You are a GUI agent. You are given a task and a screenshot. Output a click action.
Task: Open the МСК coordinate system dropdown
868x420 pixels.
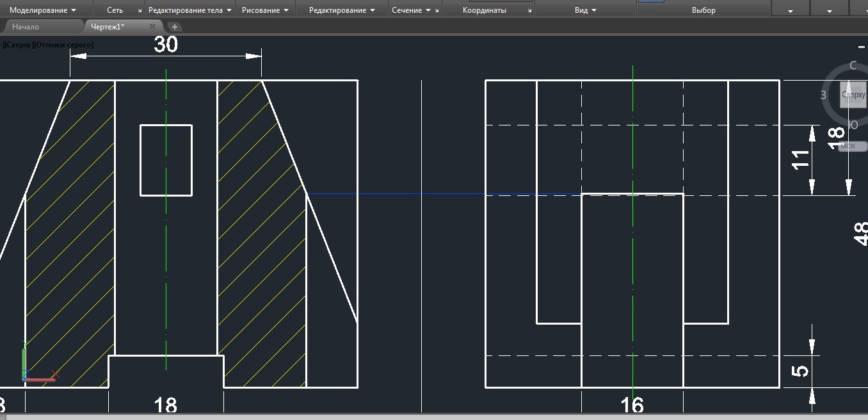pos(852,146)
